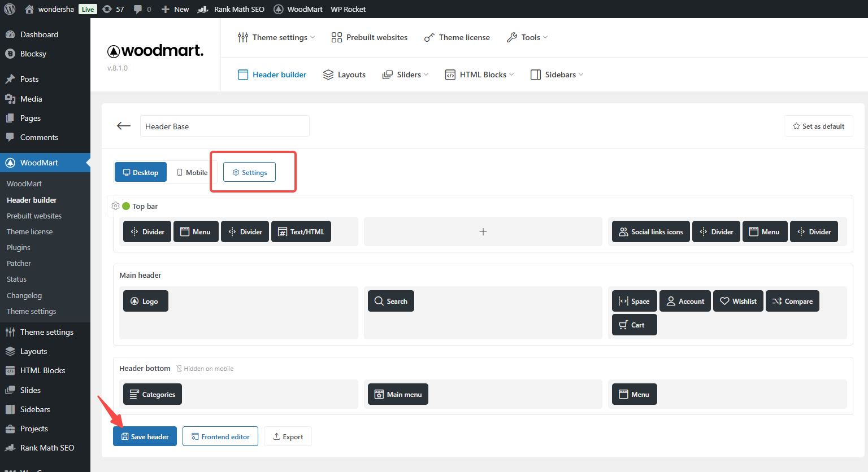Expand the Tools dropdown menu
Screen dimensions: 868x472
(527, 37)
